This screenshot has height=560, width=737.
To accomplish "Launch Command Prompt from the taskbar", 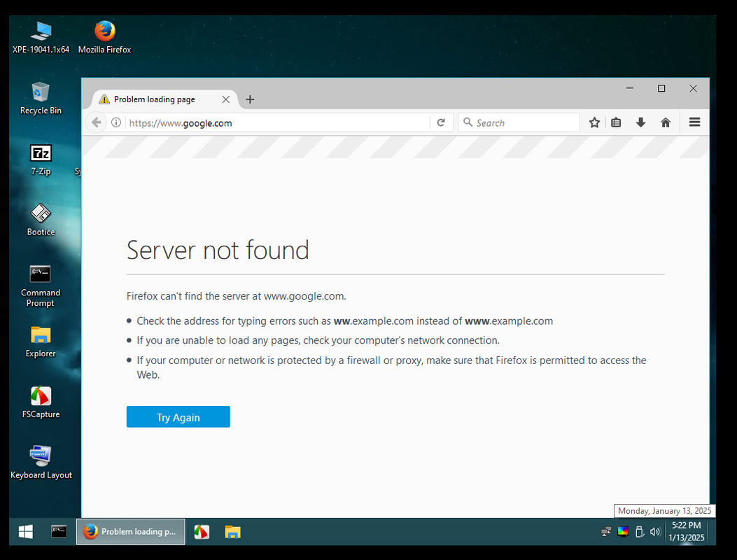I will coord(59,532).
